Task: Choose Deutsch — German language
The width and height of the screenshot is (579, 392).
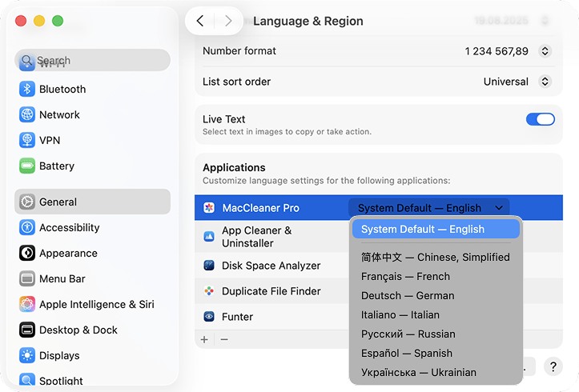Action: [x=436, y=295]
